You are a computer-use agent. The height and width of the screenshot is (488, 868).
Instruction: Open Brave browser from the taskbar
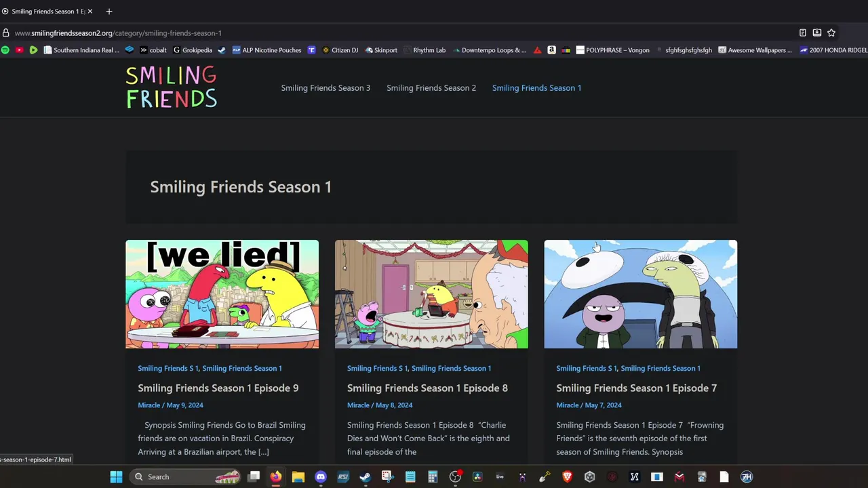click(x=567, y=476)
